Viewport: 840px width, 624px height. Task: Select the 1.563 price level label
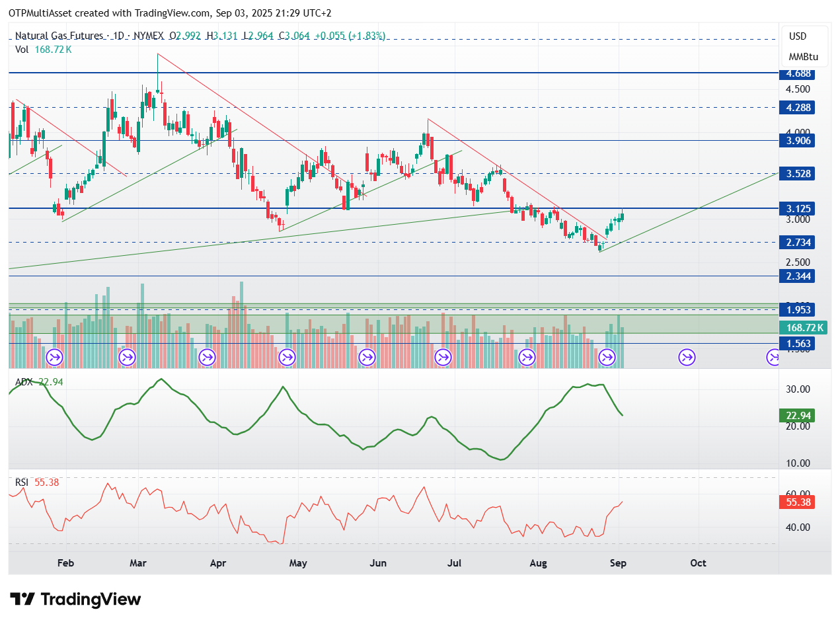[x=796, y=344]
